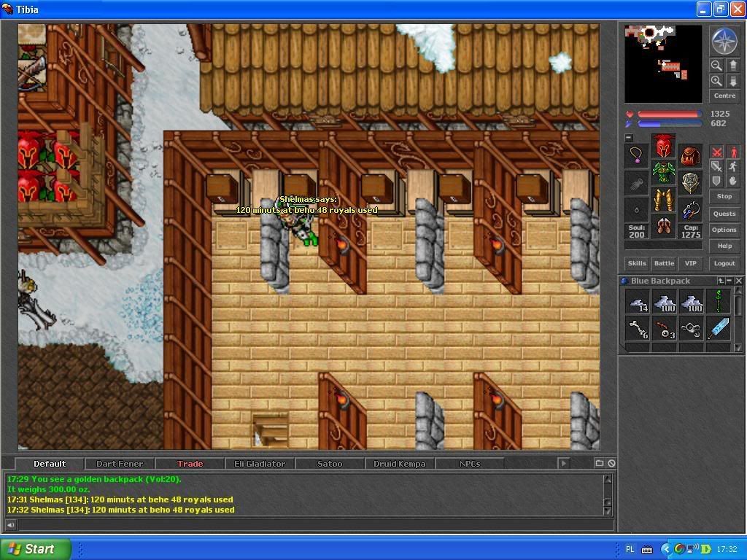Select the red helmet in head slot

click(x=663, y=146)
